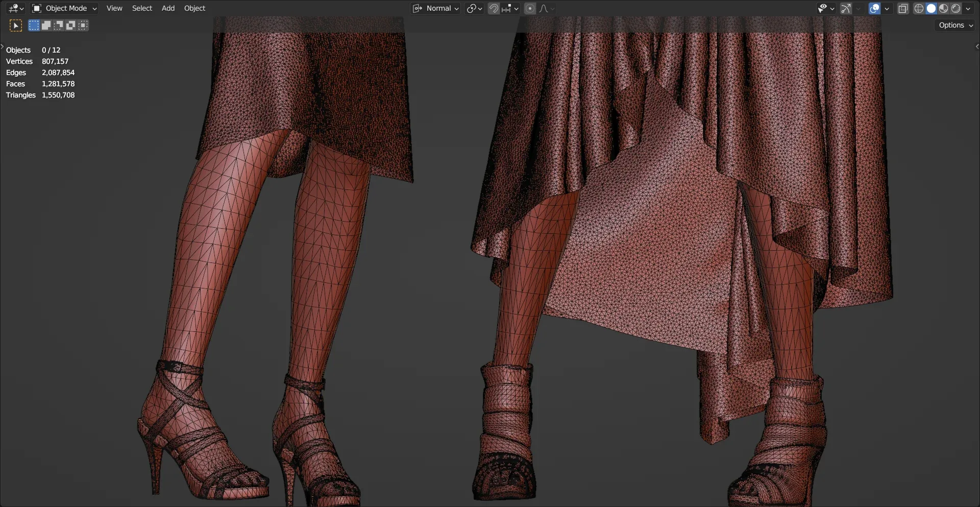Open the snapping options dropdown
The height and width of the screenshot is (507, 980).
click(x=510, y=8)
